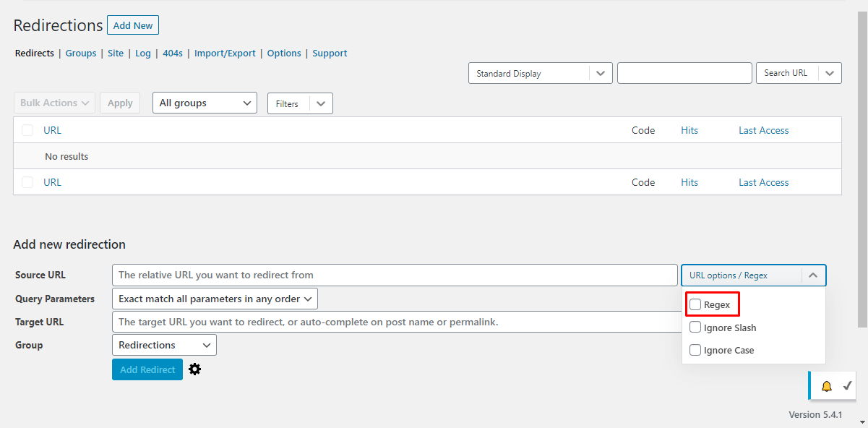Screen dimensions: 868x428
Task: Choose a group from the Redirections dropdown
Action: [164, 345]
